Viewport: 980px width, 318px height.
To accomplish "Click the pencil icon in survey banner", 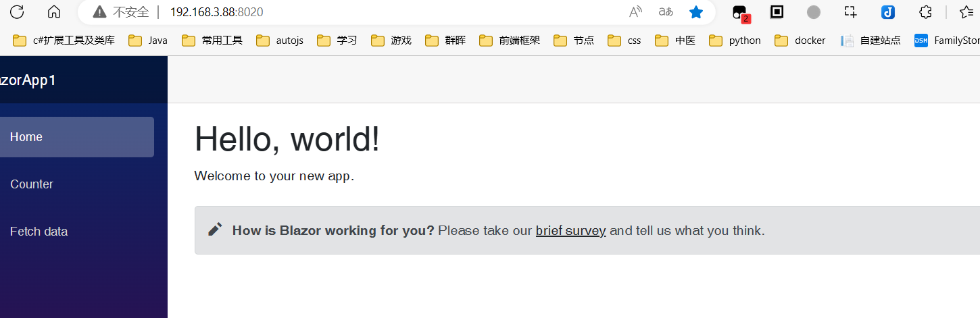I will (x=215, y=230).
